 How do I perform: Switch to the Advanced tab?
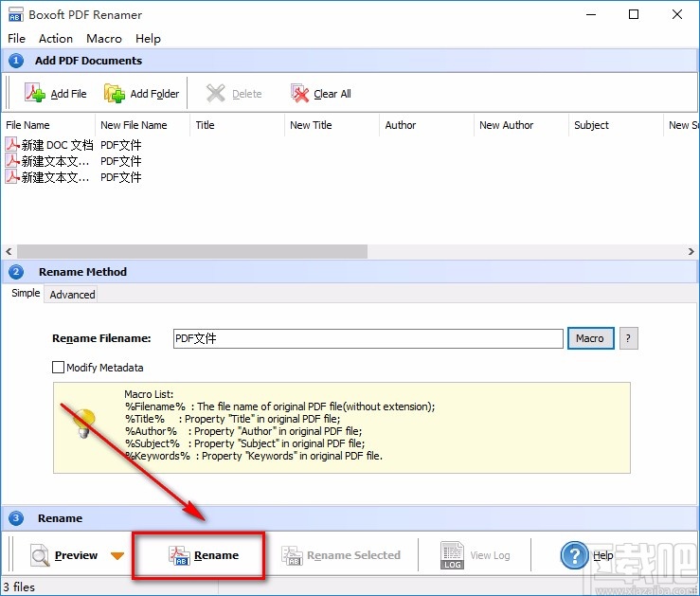pyautogui.click(x=72, y=294)
